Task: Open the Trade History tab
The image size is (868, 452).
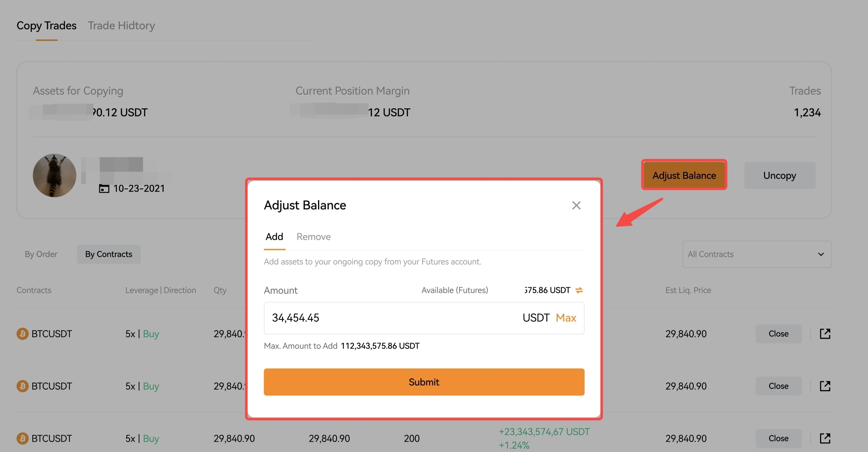Action: (x=122, y=26)
